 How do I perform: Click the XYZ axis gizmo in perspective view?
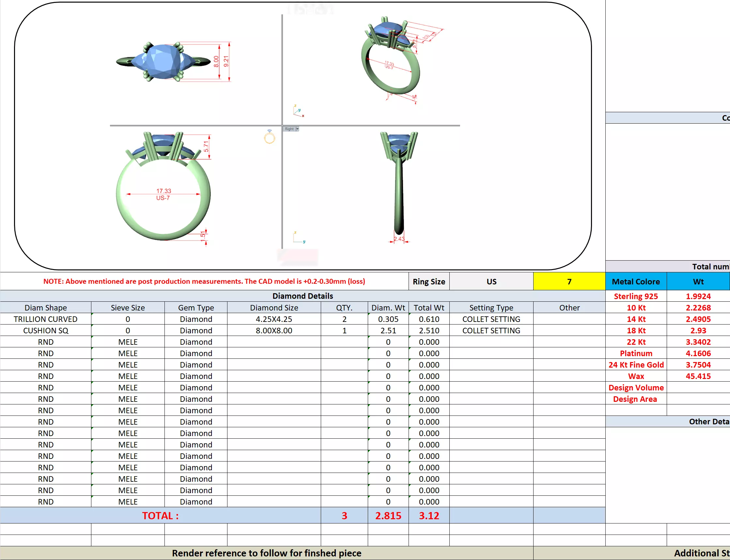pos(298,111)
